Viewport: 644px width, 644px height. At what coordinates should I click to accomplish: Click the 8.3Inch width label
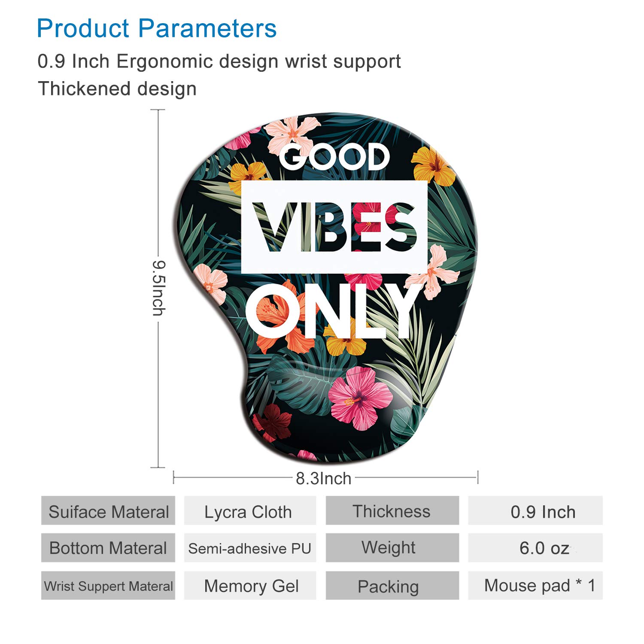(324, 478)
